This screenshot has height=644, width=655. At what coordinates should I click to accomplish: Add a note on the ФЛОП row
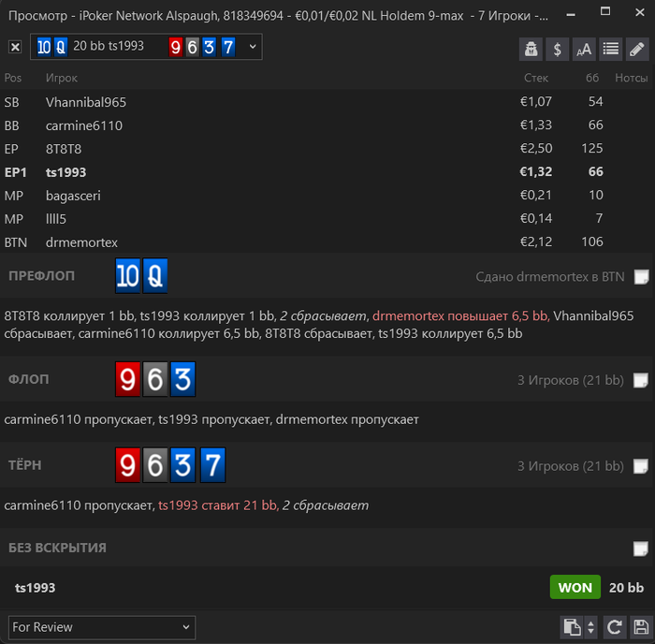coord(641,380)
